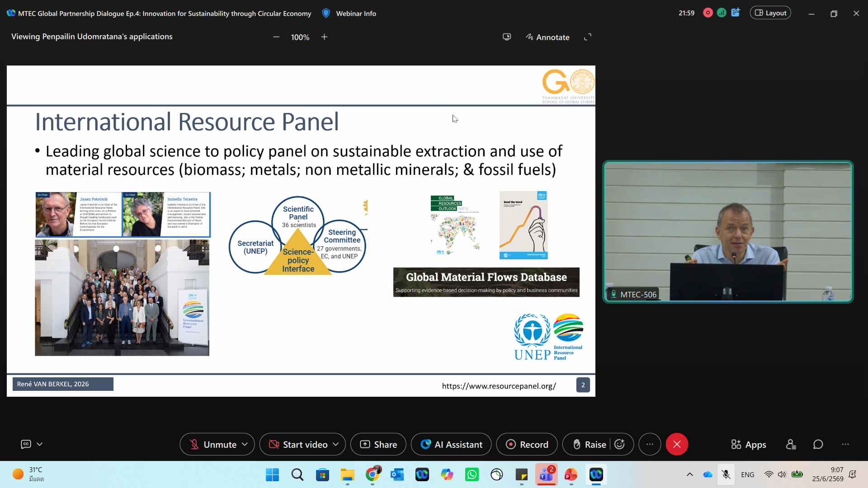
Task: Click the blue icon left of Layout
Action: point(736,13)
